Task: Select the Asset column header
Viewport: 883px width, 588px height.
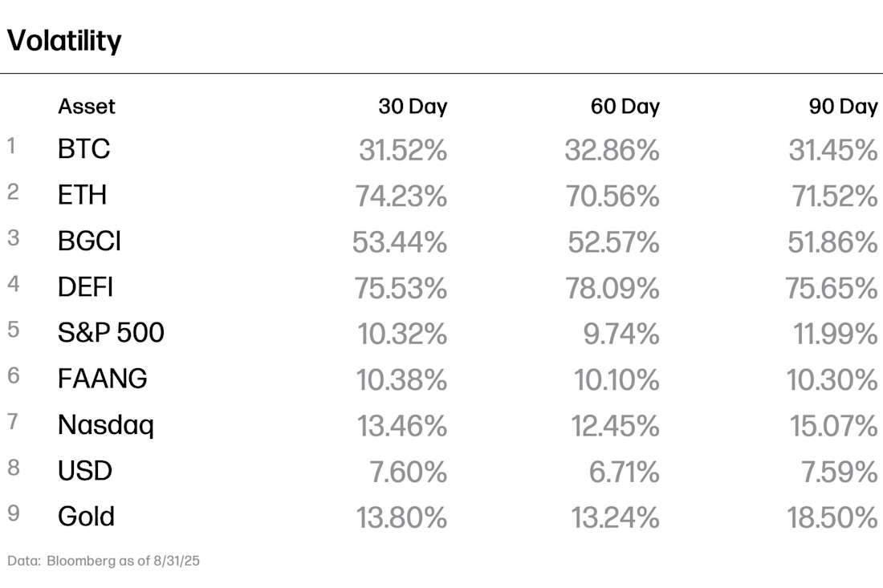Action: [x=87, y=107]
